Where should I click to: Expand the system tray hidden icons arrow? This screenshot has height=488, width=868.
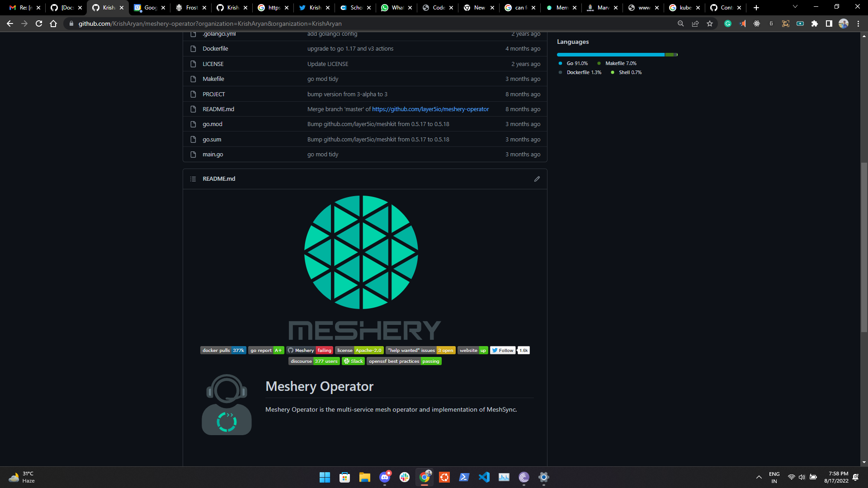[759, 477]
